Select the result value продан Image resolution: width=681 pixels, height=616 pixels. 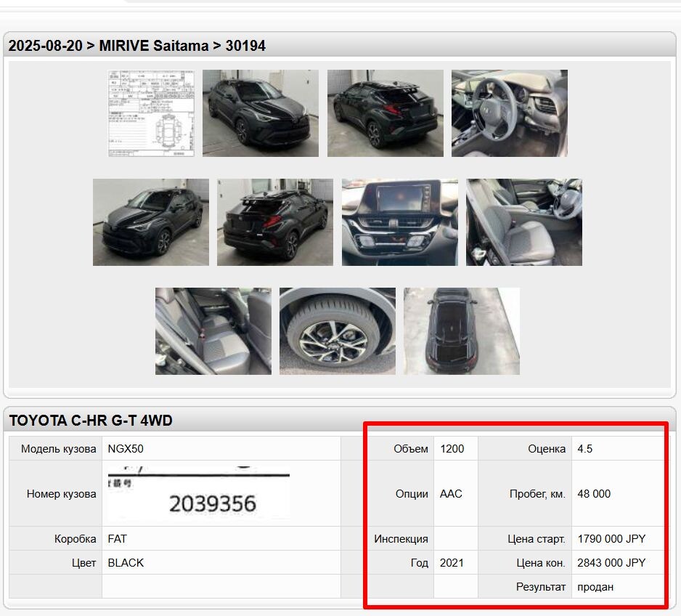(x=595, y=587)
